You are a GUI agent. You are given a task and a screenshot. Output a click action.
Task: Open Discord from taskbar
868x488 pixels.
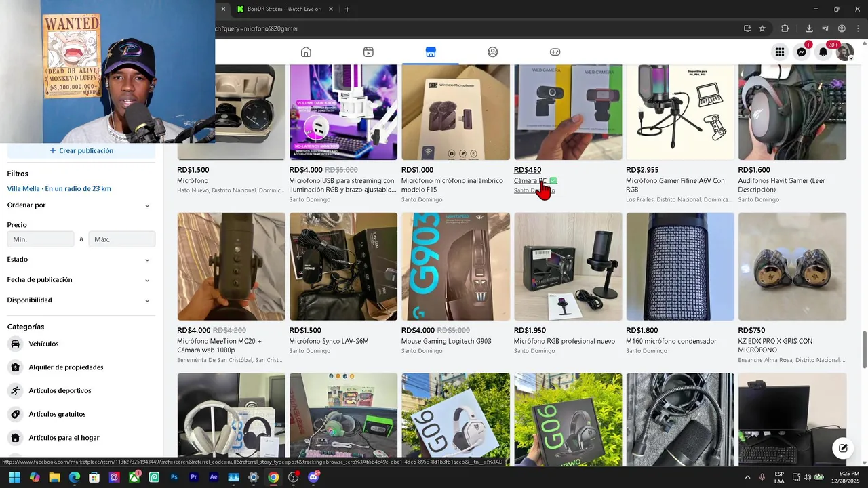[x=313, y=477]
